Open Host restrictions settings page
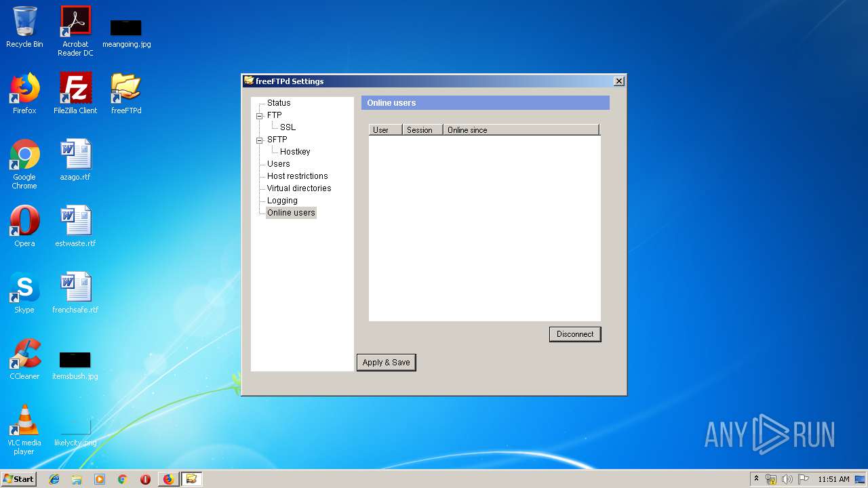This screenshot has width=868, height=488. tap(297, 176)
